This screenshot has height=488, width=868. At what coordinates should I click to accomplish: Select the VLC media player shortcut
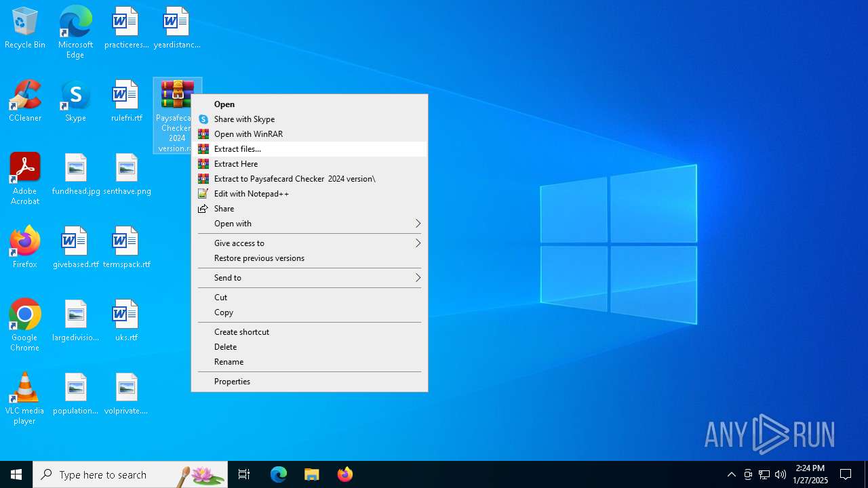[25, 399]
